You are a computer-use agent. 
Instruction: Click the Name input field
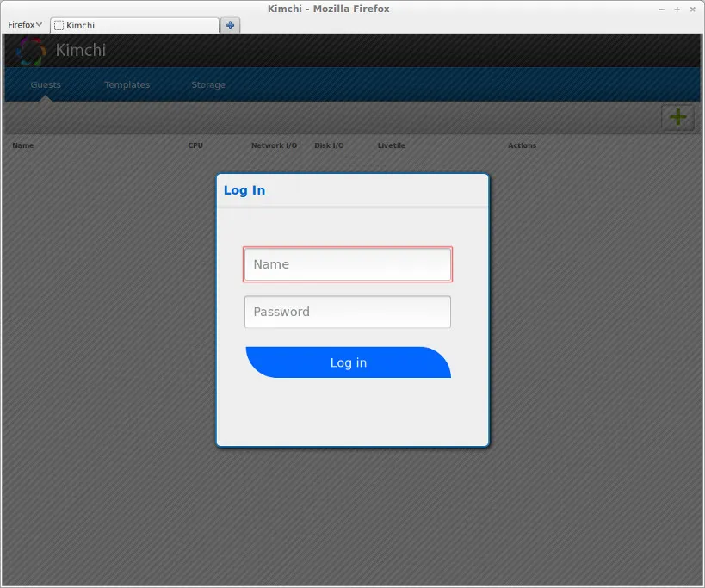[x=347, y=264]
